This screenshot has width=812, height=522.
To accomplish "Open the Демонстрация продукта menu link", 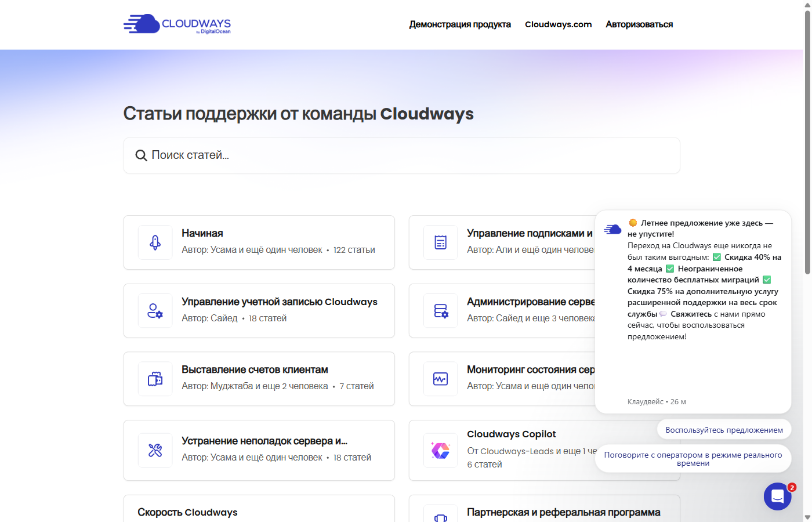I will point(460,24).
